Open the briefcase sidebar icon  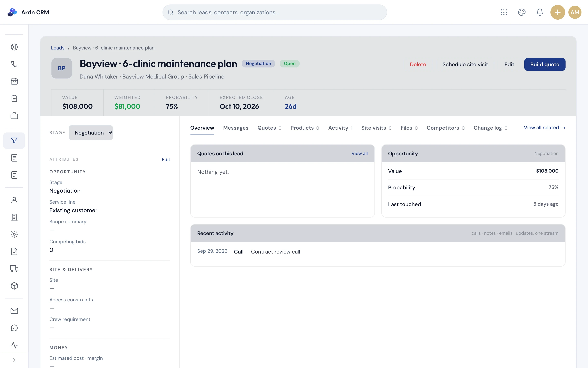[14, 116]
